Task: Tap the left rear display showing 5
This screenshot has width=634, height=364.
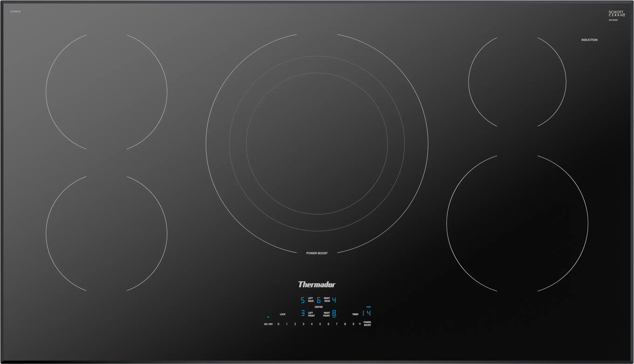Action: (x=303, y=300)
